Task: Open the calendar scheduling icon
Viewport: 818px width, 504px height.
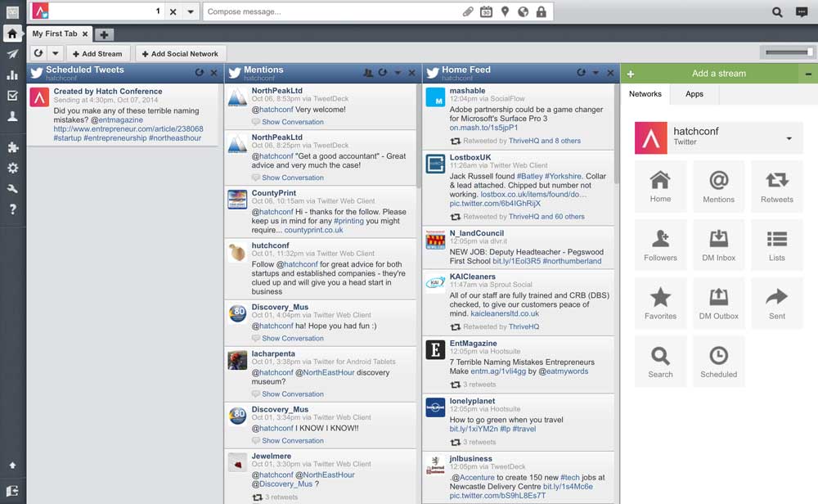Action: (486, 11)
